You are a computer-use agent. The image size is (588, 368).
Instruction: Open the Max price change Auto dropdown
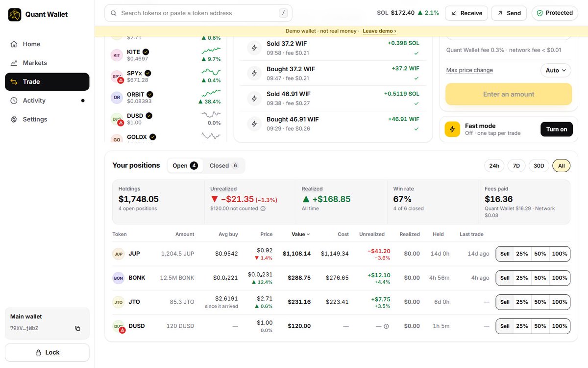coord(556,71)
